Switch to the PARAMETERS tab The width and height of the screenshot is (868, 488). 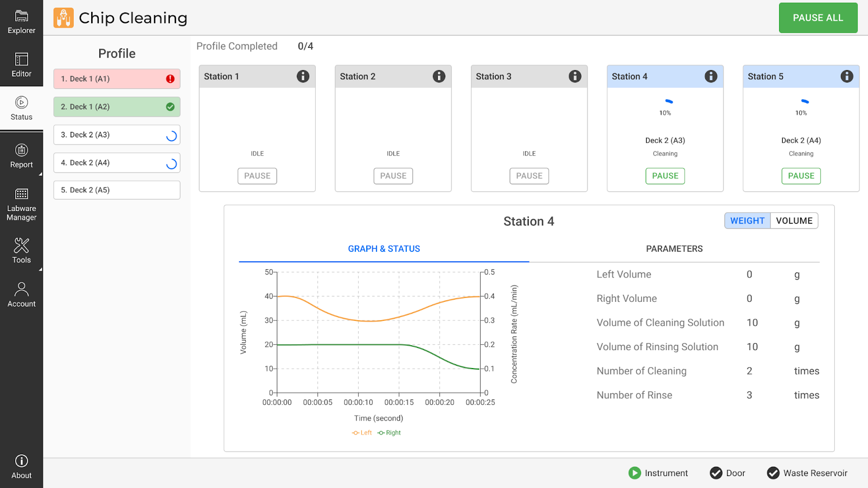674,249
